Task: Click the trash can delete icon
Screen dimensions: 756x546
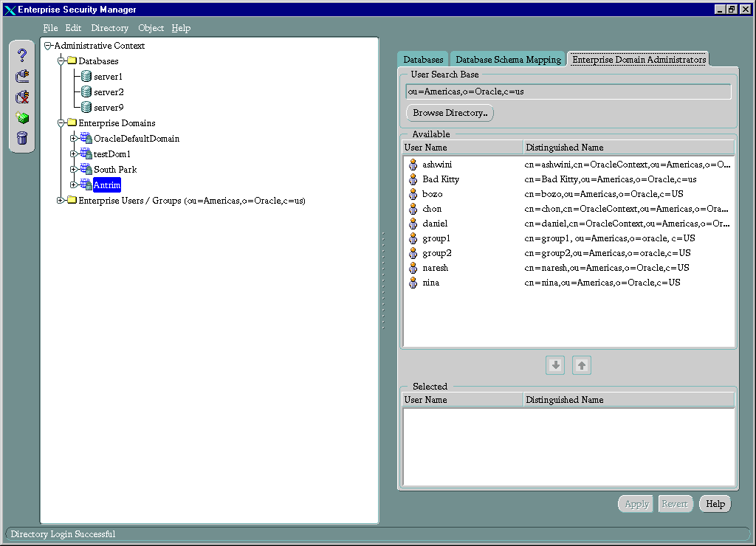Action: [22, 138]
